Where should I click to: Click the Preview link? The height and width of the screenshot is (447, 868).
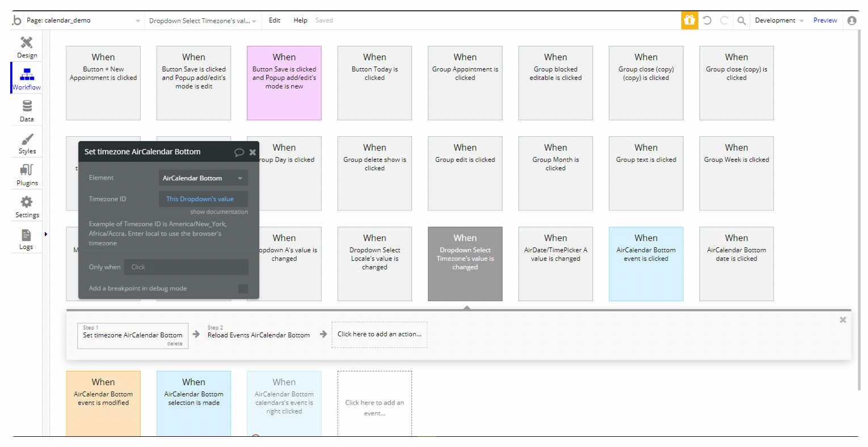tap(825, 20)
